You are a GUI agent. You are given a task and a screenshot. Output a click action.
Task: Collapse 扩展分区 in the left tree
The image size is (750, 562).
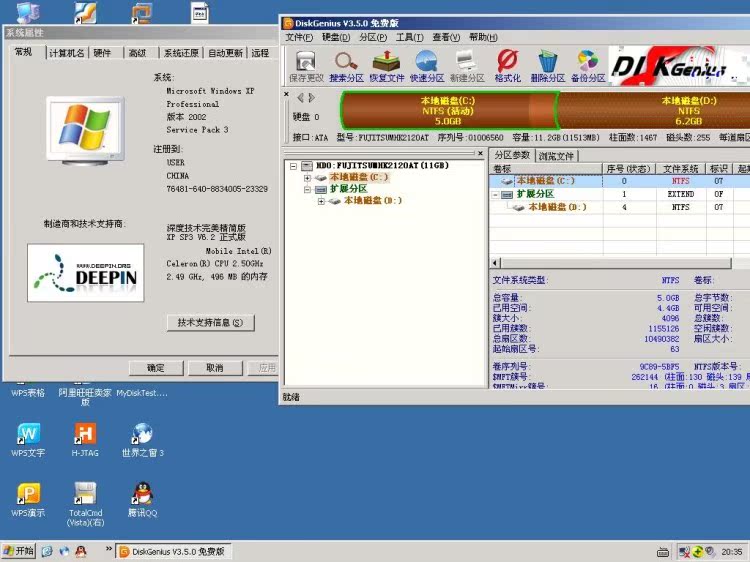(x=307, y=189)
